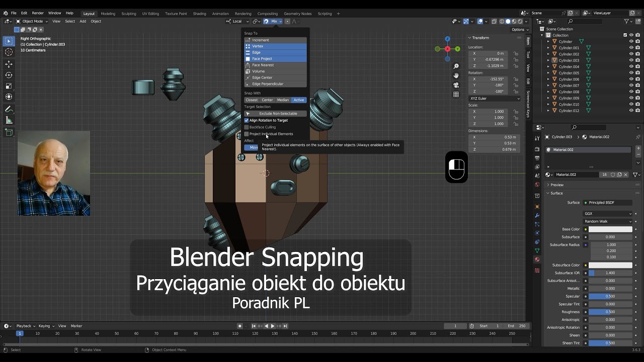Screen dimensions: 644x362
Task: Select the Scale tool
Action: pyautogui.click(x=9, y=86)
